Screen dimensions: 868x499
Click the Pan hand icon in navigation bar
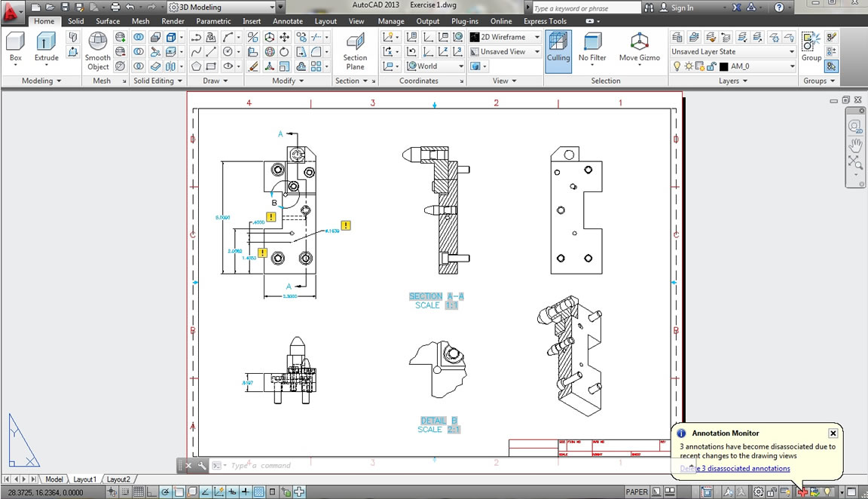tap(855, 145)
